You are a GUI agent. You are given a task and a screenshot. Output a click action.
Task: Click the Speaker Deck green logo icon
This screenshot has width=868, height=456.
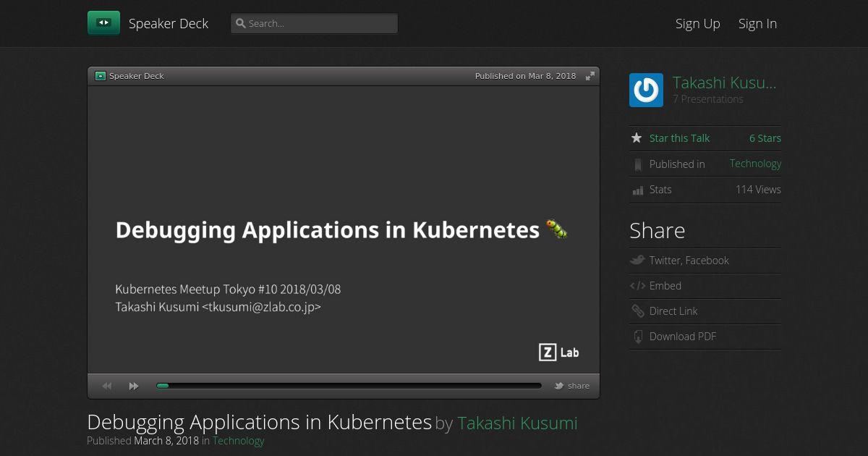103,23
